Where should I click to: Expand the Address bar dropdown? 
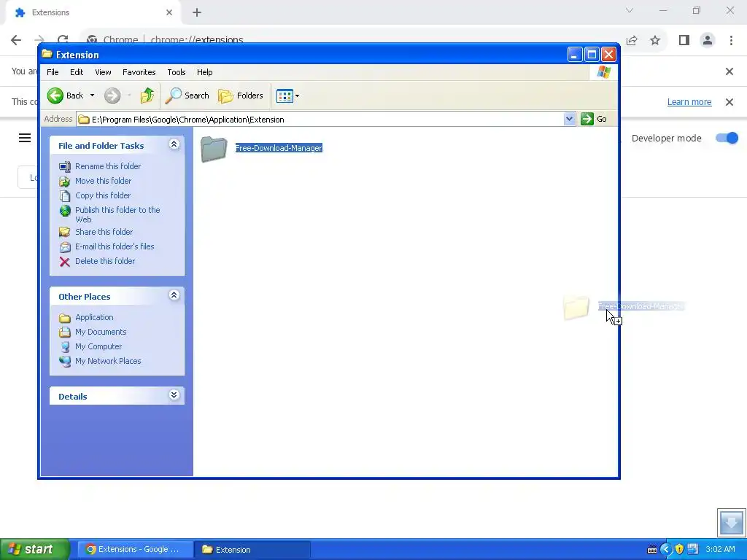point(569,119)
